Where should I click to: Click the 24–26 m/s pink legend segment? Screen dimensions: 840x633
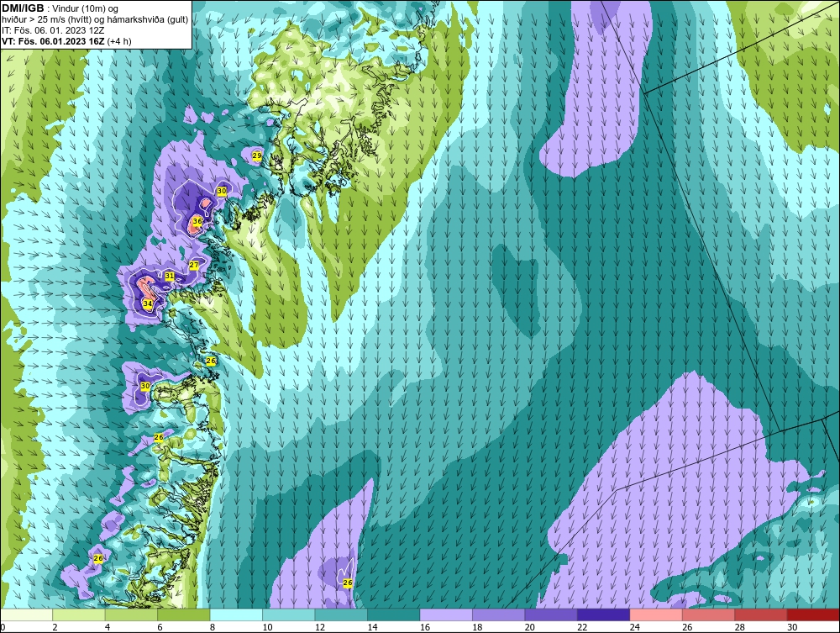[656, 615]
